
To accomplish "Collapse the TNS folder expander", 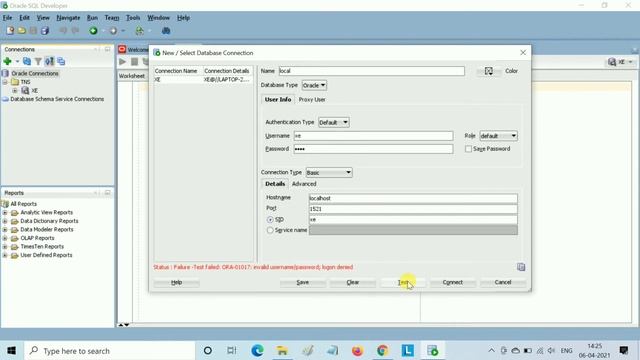I will [x=5, y=82].
